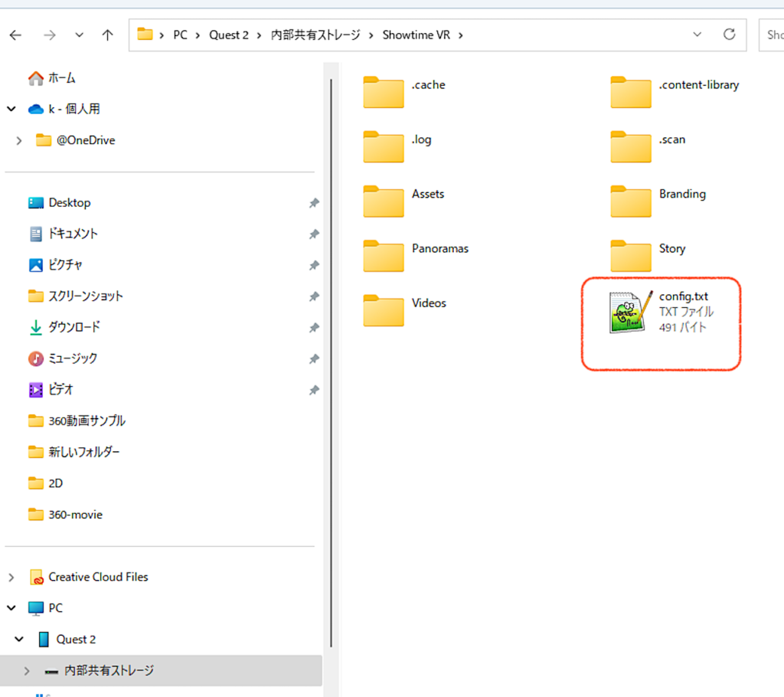Click the forward navigation arrow
Viewport: 784px width, 697px height.
(49, 35)
